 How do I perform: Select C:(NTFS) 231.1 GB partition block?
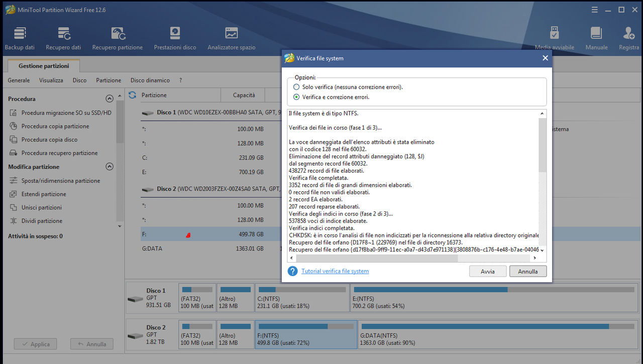pos(302,298)
